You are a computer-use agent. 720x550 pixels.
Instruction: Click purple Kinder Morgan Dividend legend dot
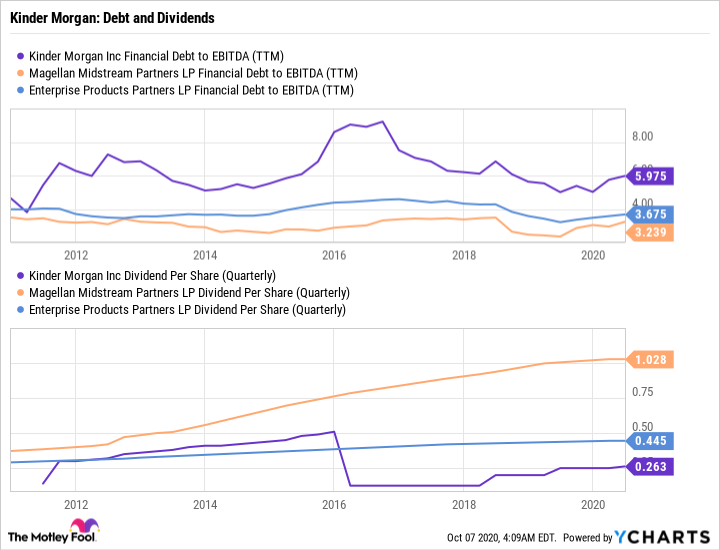(21, 275)
